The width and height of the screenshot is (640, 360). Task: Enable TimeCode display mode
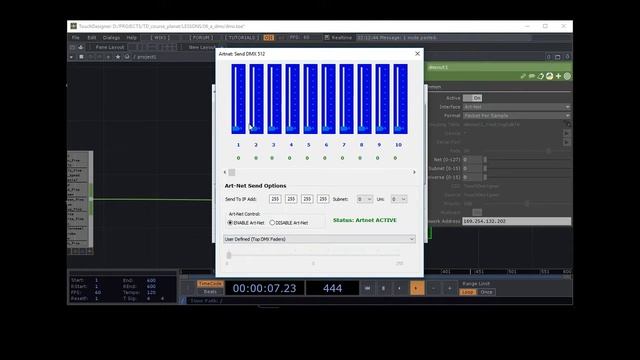210,284
